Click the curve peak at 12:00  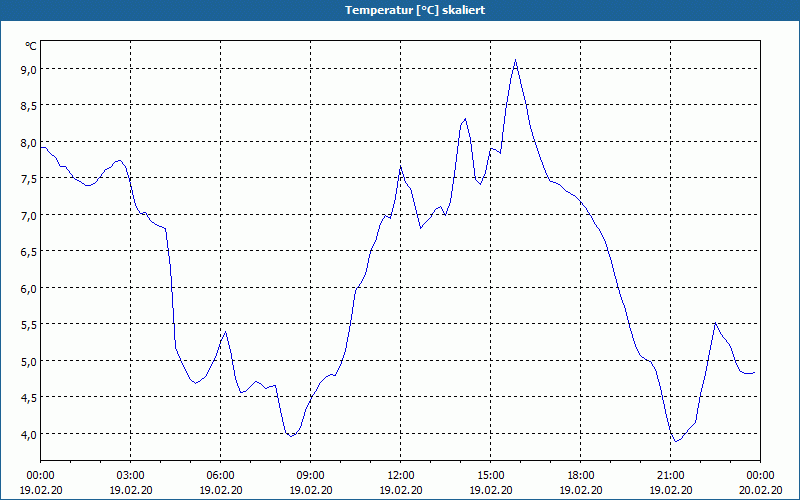coord(401,166)
